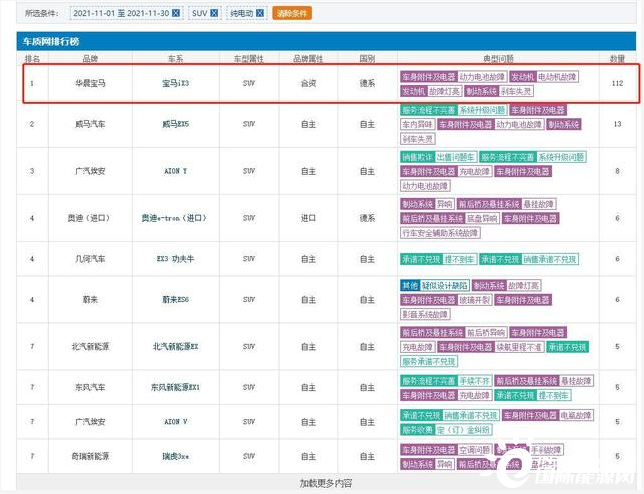Screen dimensions: 644x494
Task: Click the 悬挂故障 tag in 奥迪e-tron row
Action: (539, 204)
